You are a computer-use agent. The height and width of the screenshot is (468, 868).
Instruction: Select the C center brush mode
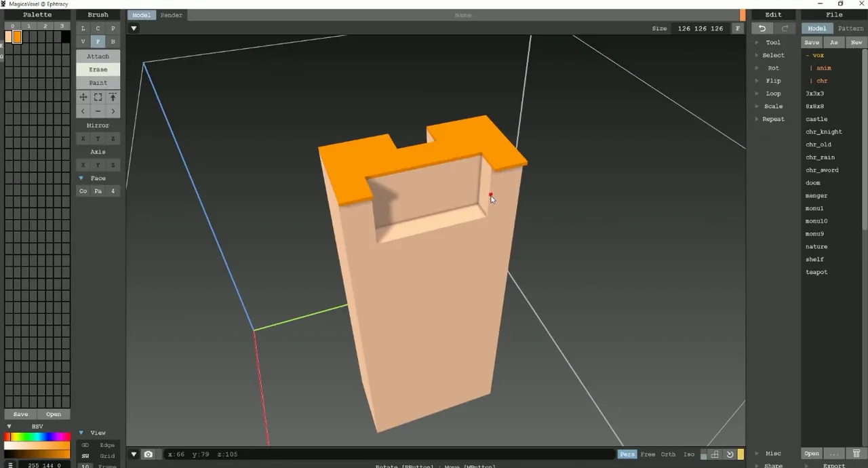[98, 28]
